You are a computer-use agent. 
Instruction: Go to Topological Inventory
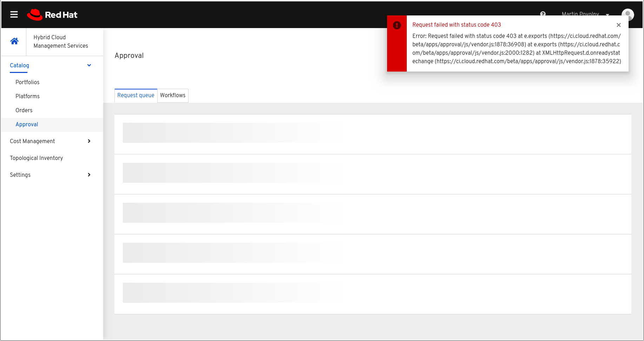36,158
